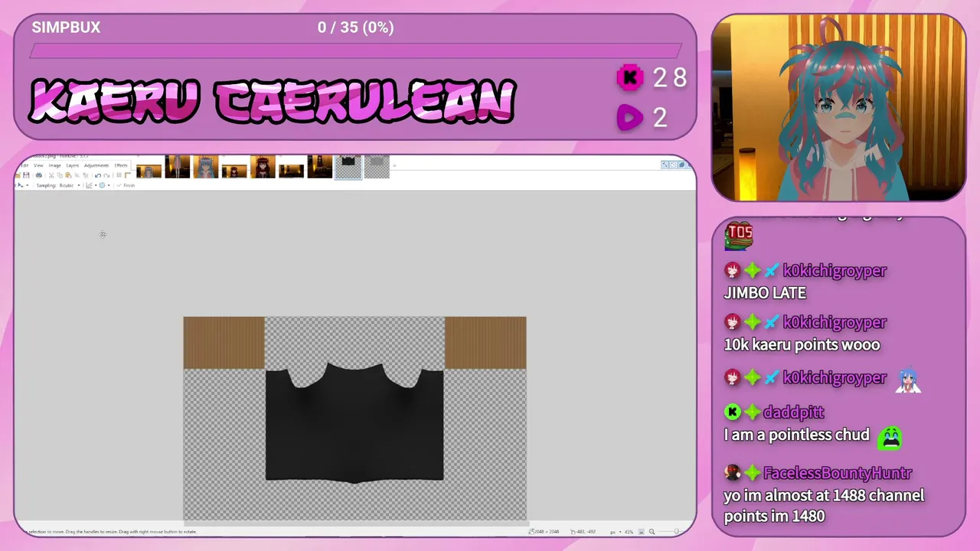The width and height of the screenshot is (980, 551).
Task: Open the Adjustments menu
Action: coord(96,165)
